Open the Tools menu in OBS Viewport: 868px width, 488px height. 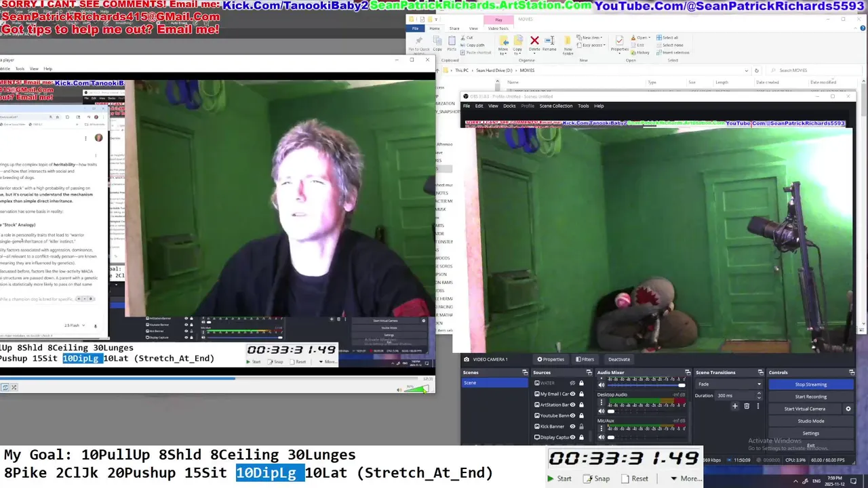pos(583,106)
